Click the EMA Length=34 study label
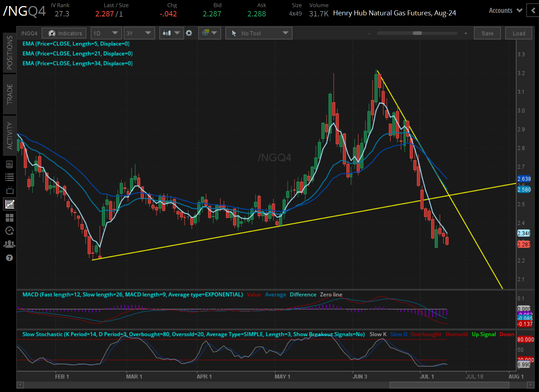 77,63
